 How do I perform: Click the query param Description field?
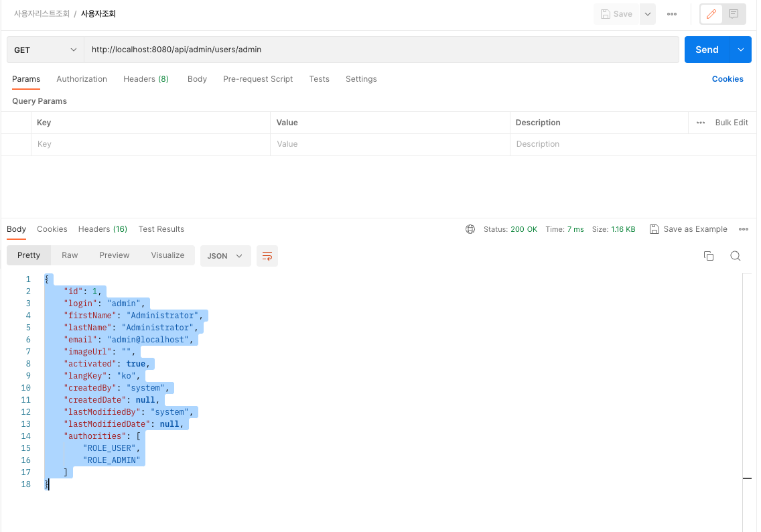click(633, 144)
